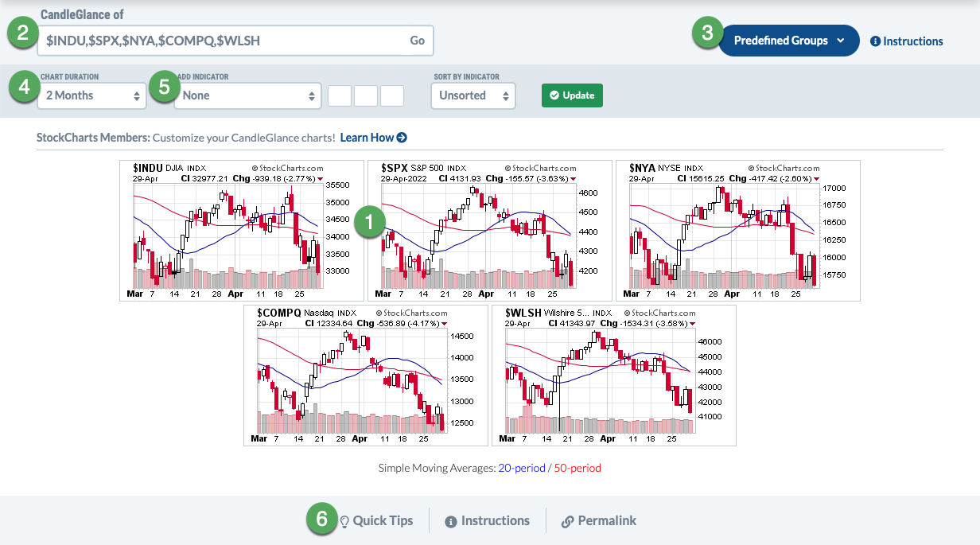Click the red triangle on $SPX chart
Viewport: 980px width, 545px height.
tap(574, 179)
